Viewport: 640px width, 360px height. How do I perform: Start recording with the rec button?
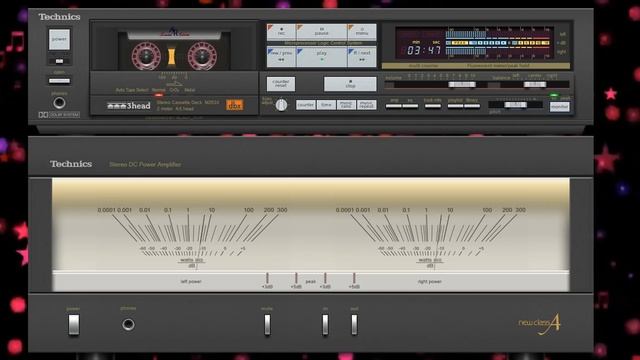pyautogui.click(x=281, y=32)
